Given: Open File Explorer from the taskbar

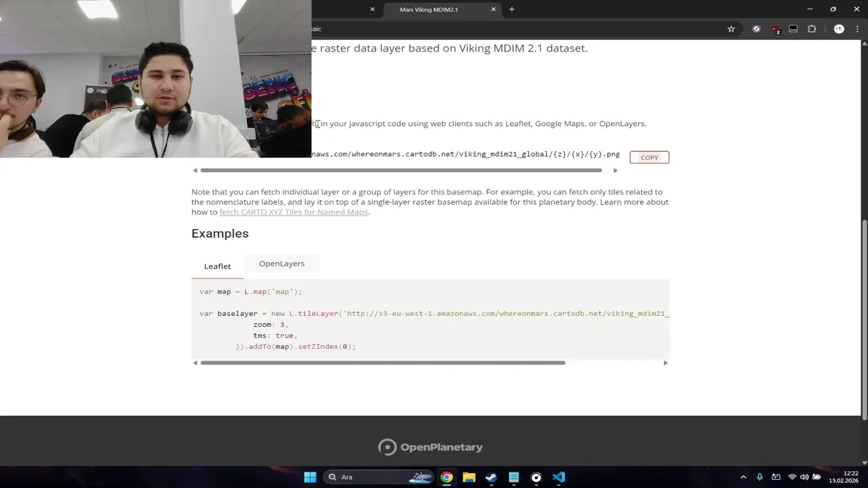Looking at the screenshot, I should [469, 477].
